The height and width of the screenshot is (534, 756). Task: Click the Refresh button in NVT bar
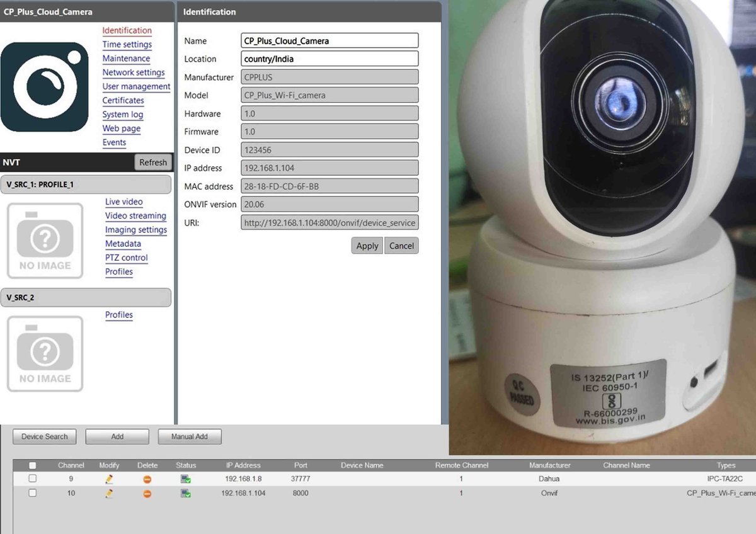pyautogui.click(x=153, y=162)
